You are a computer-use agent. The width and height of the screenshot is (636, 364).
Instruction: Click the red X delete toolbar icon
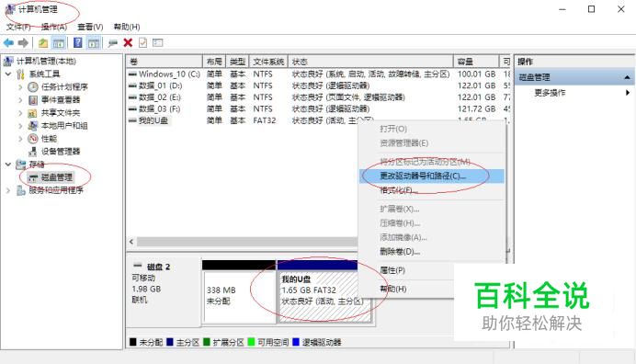coord(128,42)
